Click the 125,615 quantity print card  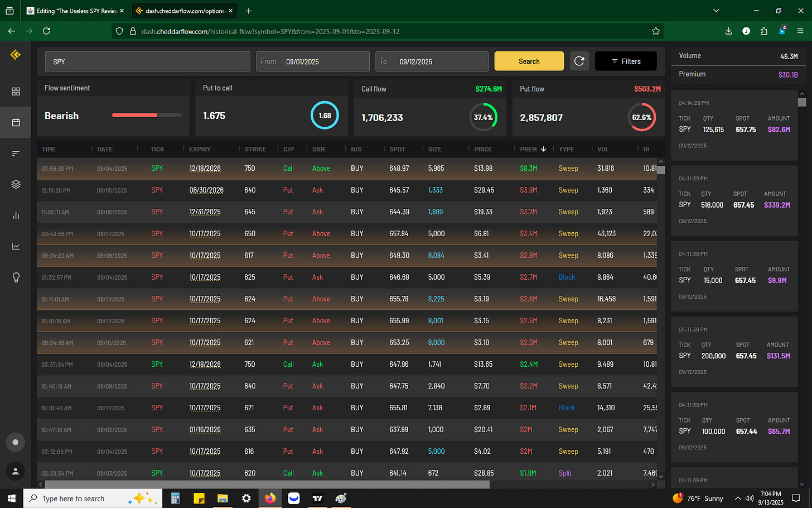click(734, 127)
